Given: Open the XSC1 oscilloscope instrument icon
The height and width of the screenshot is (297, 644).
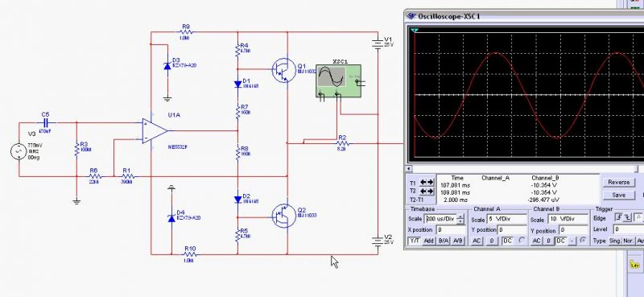Looking at the screenshot, I should (x=338, y=80).
